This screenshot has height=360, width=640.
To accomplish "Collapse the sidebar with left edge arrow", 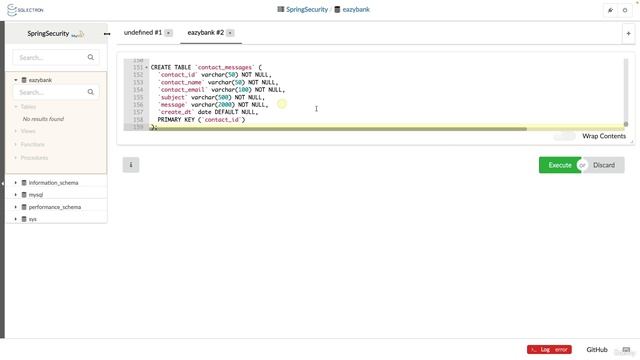I will click(2, 184).
